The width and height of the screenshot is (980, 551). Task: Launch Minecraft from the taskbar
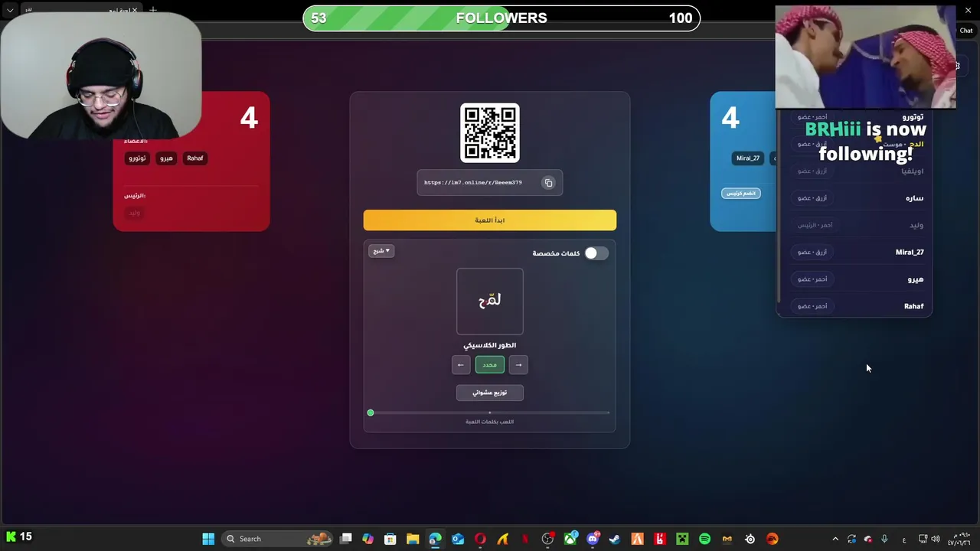coord(682,539)
